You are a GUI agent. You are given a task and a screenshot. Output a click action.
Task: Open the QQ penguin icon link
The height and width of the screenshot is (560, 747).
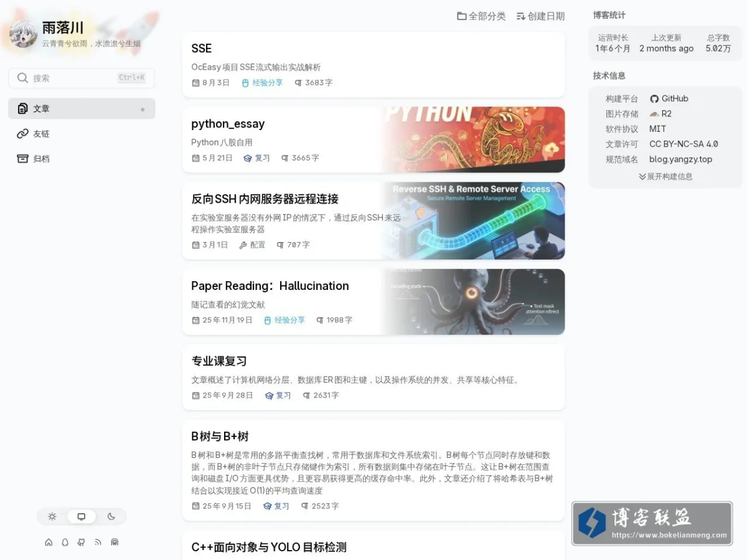point(65,542)
